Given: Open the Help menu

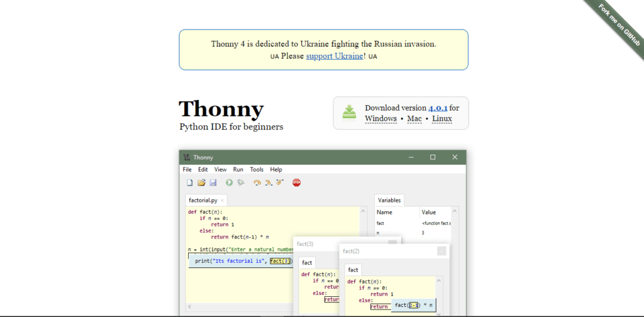Looking at the screenshot, I should click(276, 169).
